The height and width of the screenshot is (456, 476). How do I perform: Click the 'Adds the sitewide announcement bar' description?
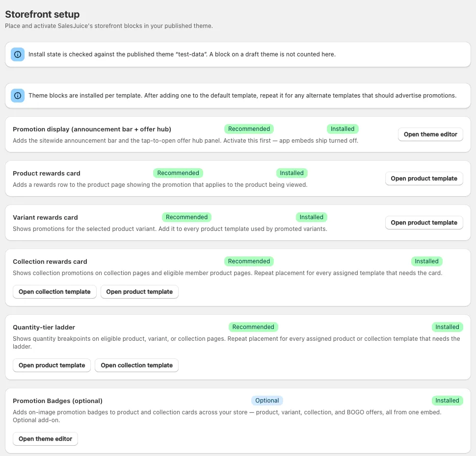click(185, 140)
